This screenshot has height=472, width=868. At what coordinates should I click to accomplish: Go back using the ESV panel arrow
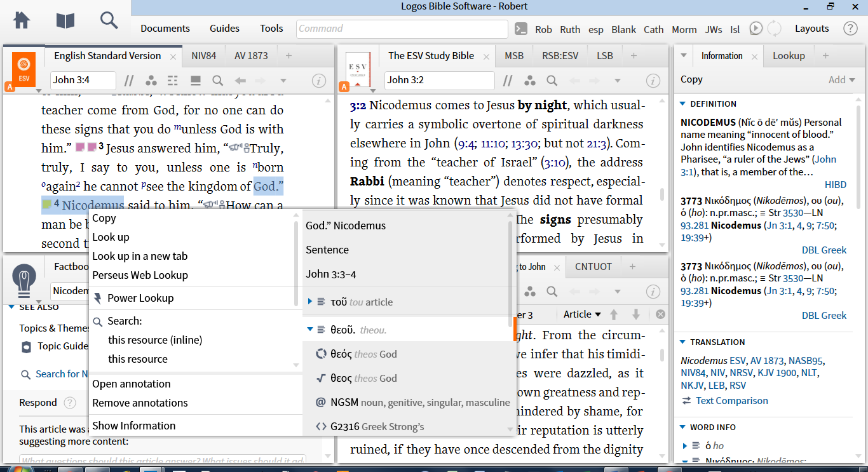click(240, 81)
